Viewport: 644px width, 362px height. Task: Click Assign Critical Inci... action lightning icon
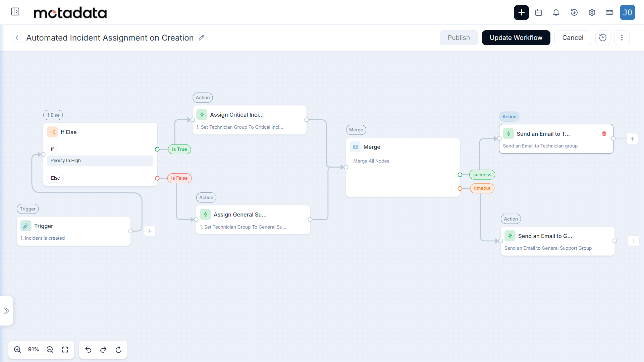(202, 115)
